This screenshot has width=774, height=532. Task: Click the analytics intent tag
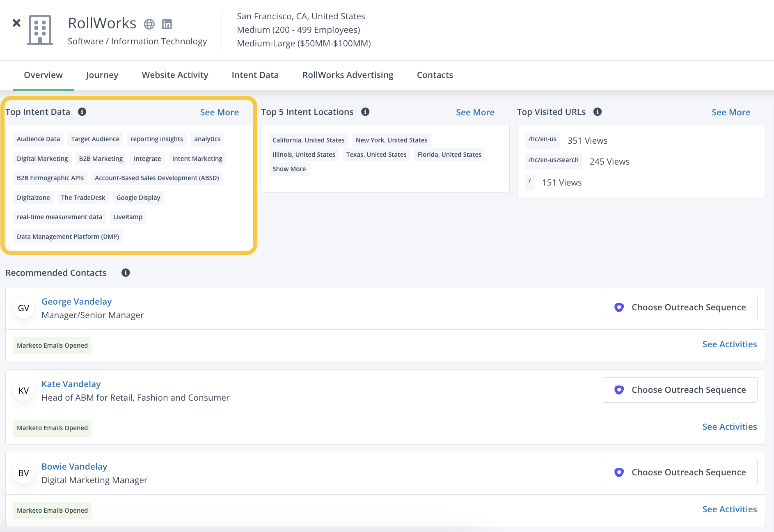pyautogui.click(x=207, y=139)
